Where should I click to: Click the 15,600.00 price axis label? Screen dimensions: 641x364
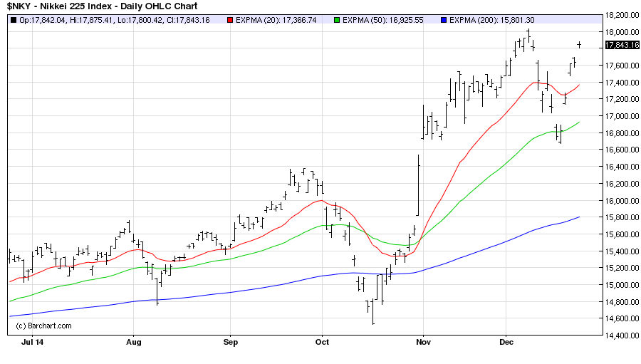[x=622, y=234]
